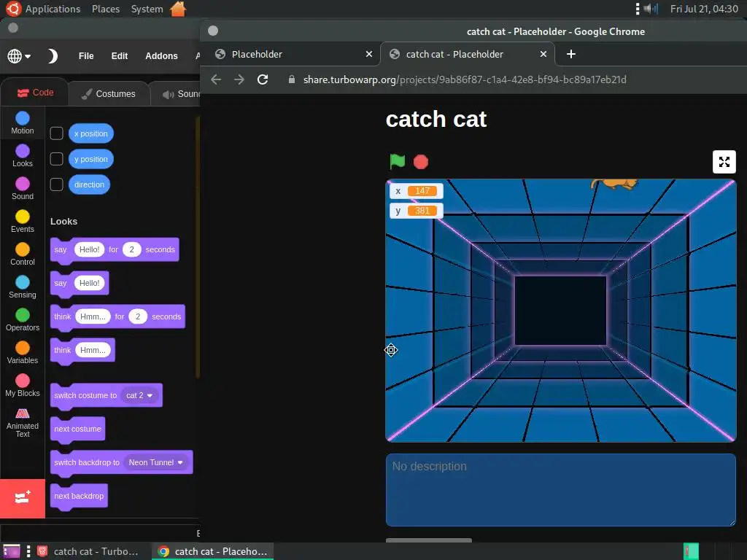Click the clock in the top panel
747x560 pixels.
704,9
